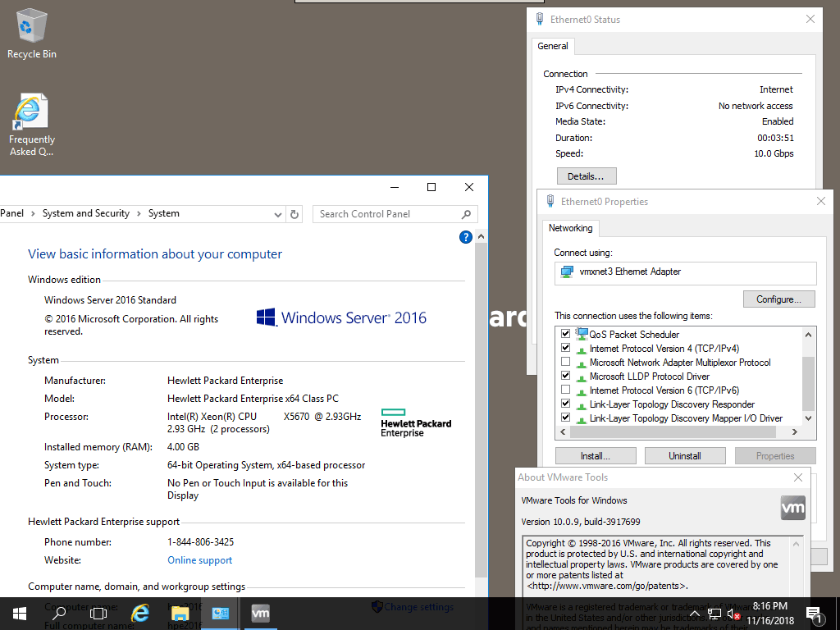Close the Ethernet0 Status window
The width and height of the screenshot is (840, 630).
tap(810, 20)
